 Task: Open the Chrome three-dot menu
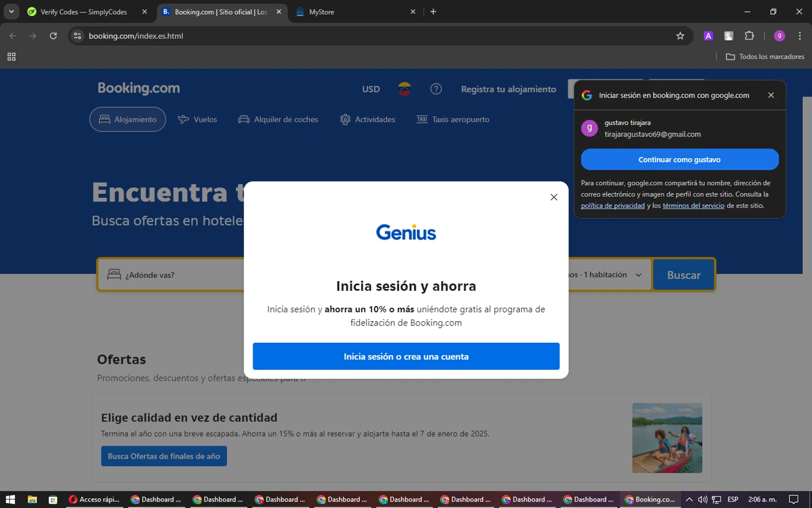(x=800, y=36)
